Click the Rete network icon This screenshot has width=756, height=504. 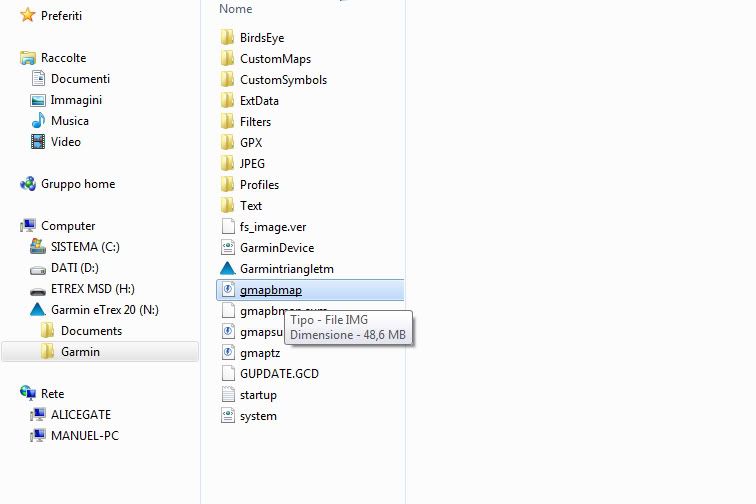[27, 393]
